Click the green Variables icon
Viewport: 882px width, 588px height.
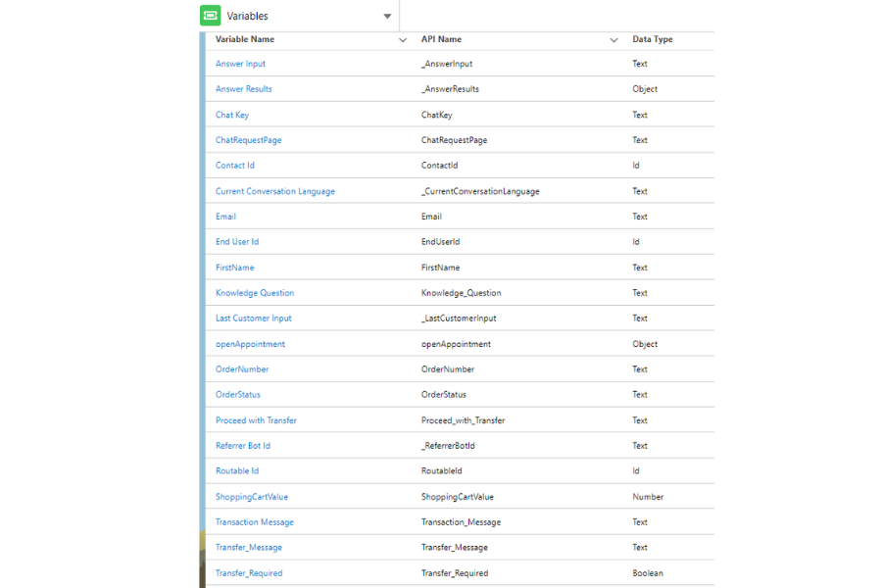pyautogui.click(x=210, y=16)
